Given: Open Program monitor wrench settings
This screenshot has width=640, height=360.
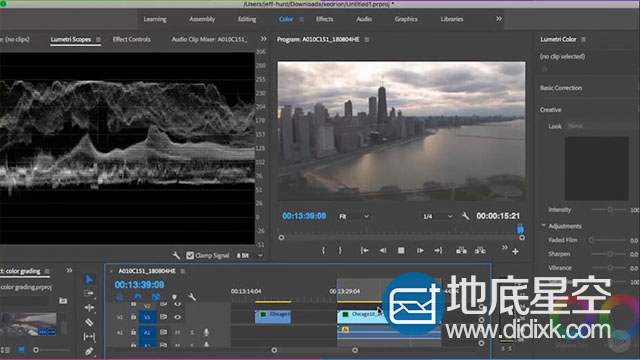Looking at the screenshot, I should pyautogui.click(x=465, y=216).
